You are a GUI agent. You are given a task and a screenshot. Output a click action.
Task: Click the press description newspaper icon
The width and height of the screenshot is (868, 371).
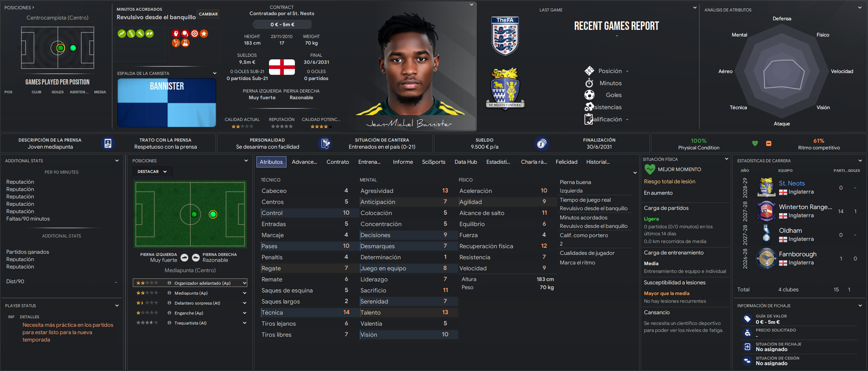tap(108, 143)
